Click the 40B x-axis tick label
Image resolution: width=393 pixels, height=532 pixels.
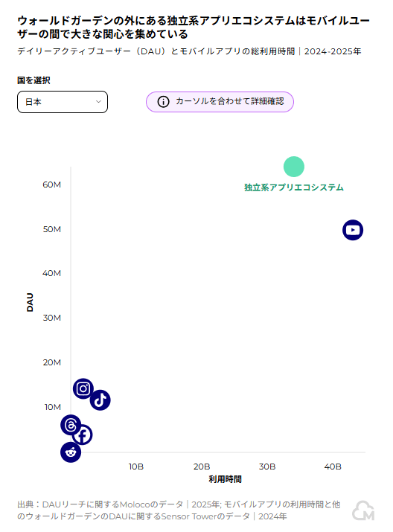click(333, 467)
